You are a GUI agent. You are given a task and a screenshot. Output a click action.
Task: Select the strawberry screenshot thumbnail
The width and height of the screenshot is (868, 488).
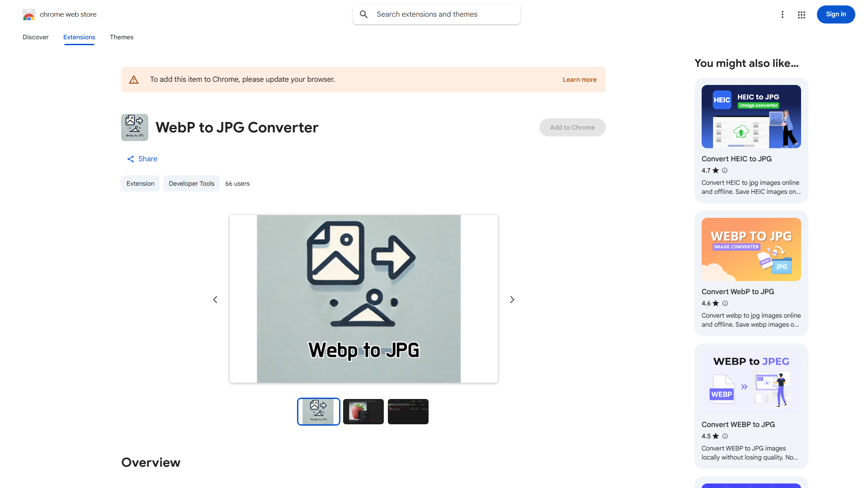[363, 411]
